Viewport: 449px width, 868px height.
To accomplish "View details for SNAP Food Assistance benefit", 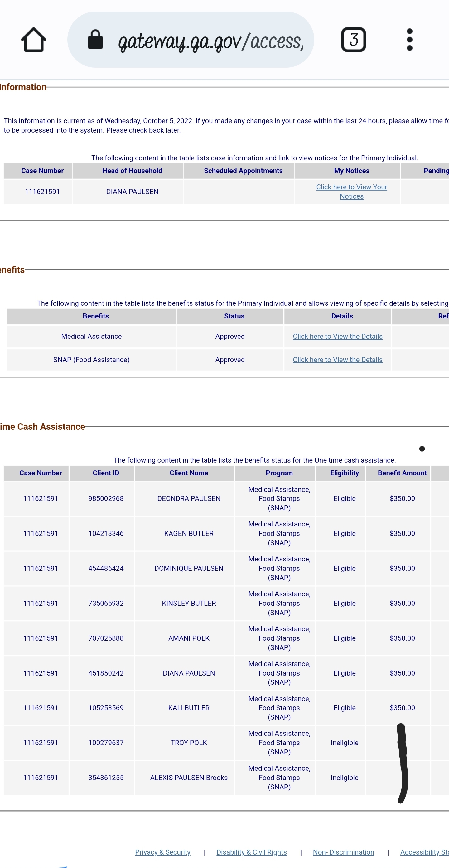I will coord(337,360).
